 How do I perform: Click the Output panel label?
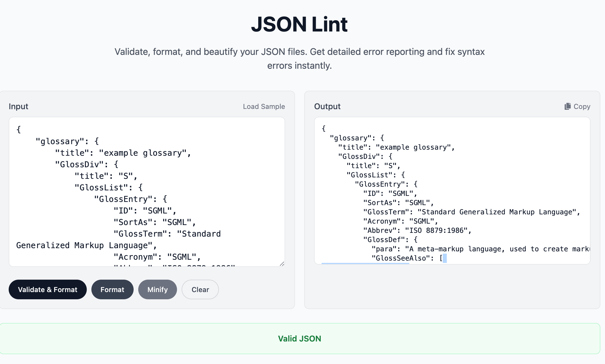coord(327,106)
